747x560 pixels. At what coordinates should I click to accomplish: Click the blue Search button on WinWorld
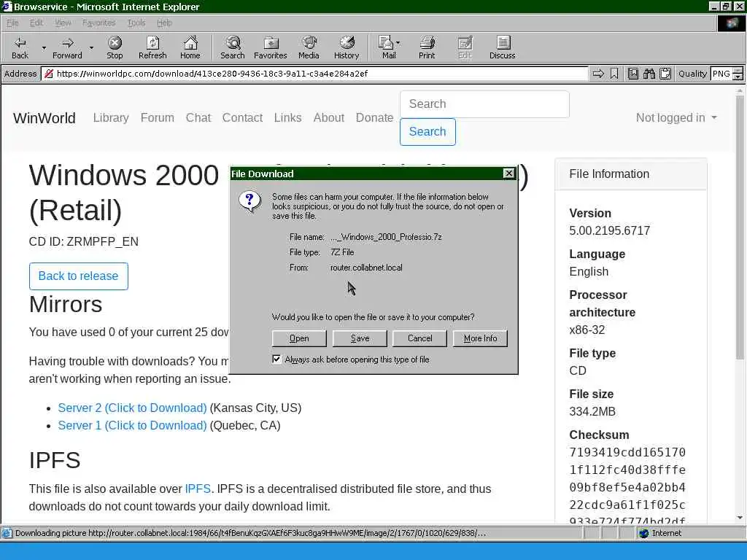(x=427, y=132)
